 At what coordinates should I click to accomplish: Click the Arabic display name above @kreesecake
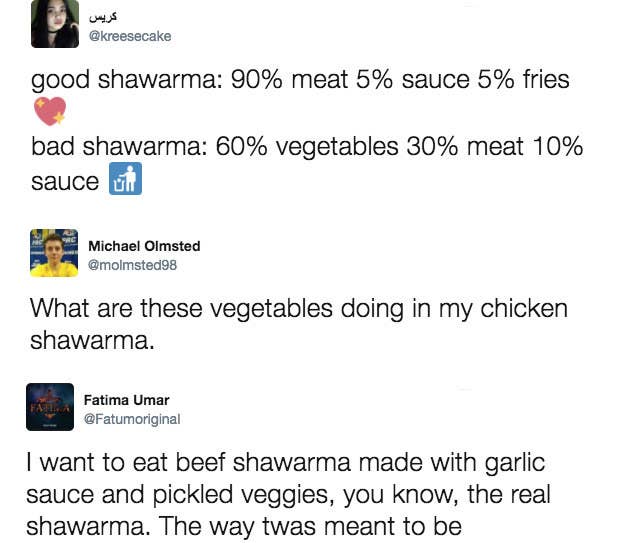coord(105,18)
